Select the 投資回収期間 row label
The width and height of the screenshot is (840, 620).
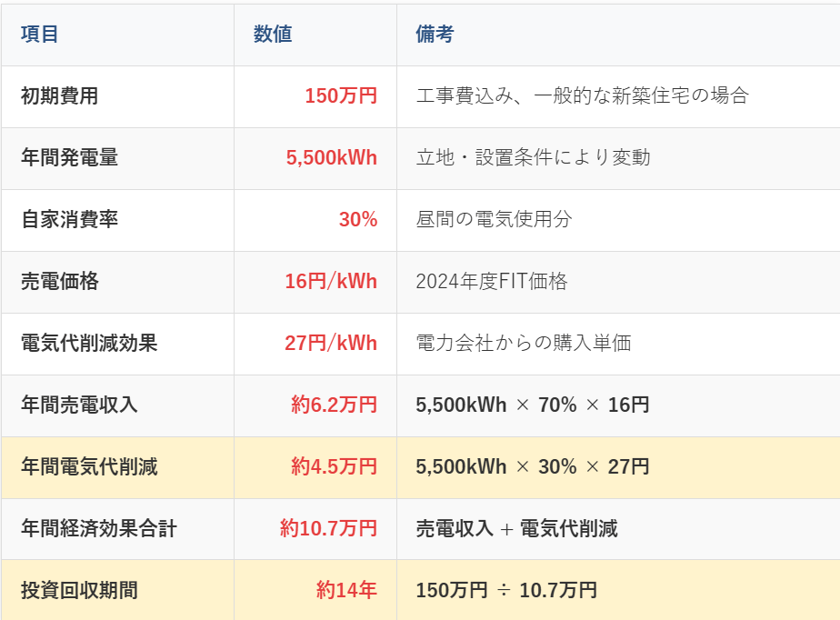click(x=79, y=591)
